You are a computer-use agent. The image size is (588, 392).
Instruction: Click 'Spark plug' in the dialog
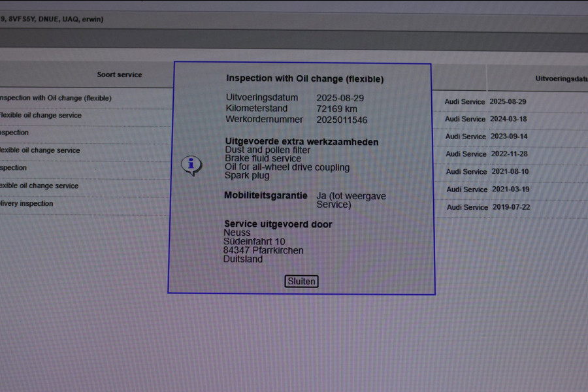(247, 176)
